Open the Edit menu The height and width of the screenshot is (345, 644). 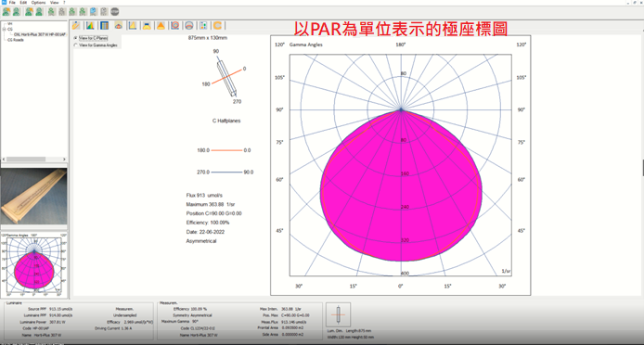pos(23,3)
